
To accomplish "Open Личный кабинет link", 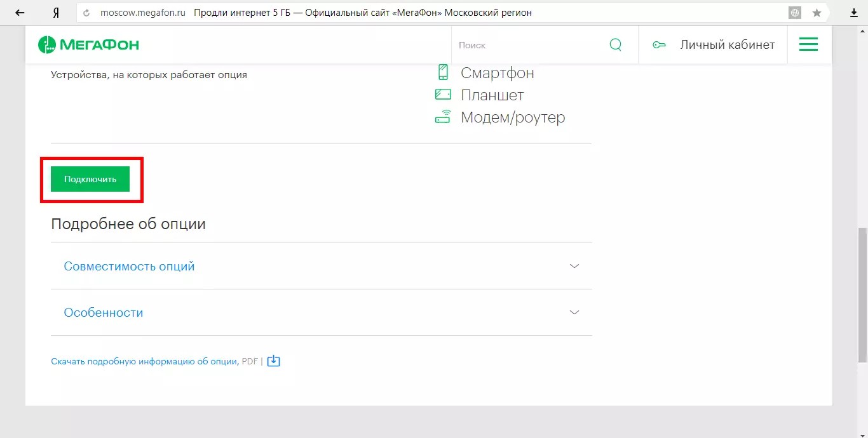I will click(x=728, y=44).
